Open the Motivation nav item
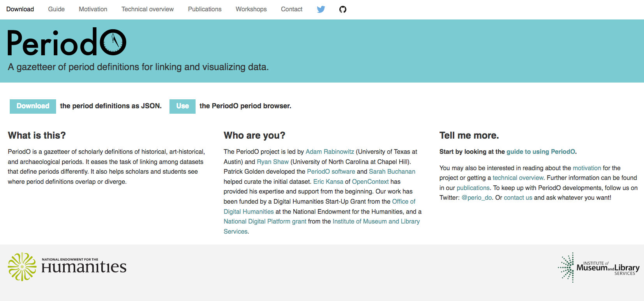The image size is (644, 301). click(93, 9)
